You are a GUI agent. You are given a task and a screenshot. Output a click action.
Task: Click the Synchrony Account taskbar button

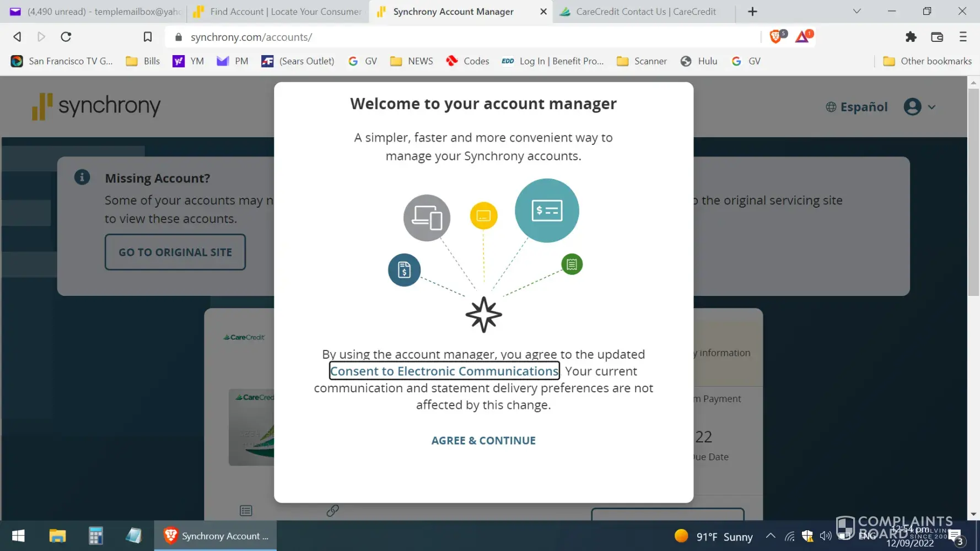216,536
